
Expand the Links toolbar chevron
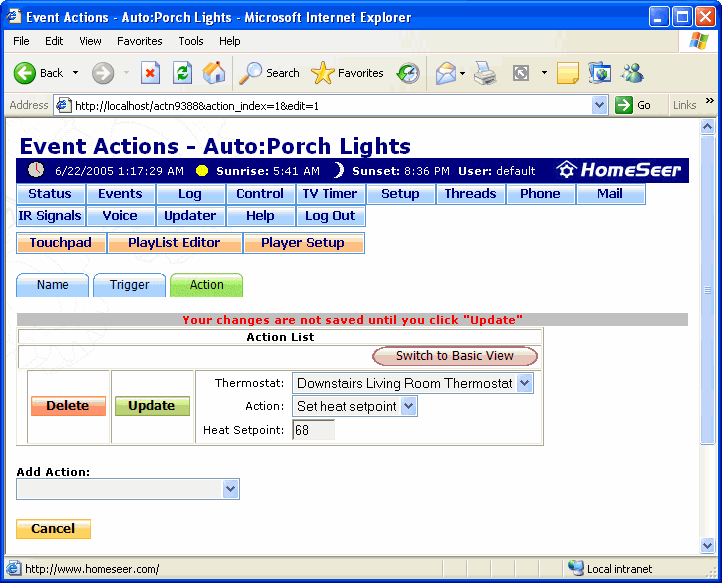tap(710, 100)
